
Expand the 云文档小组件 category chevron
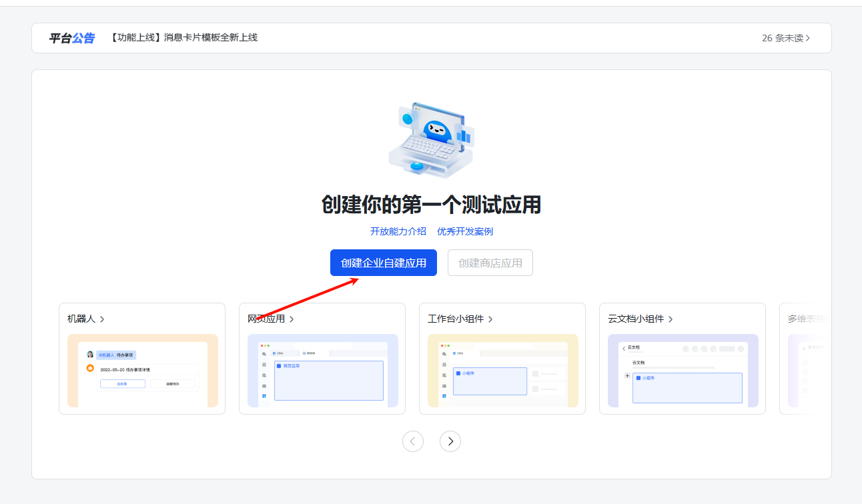tap(671, 319)
